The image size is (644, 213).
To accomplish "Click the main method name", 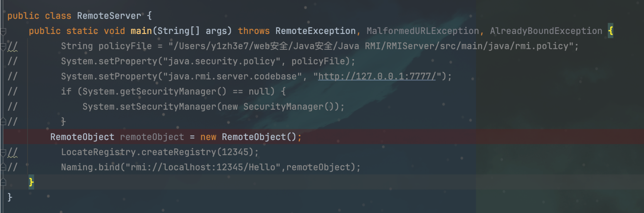I will [141, 31].
